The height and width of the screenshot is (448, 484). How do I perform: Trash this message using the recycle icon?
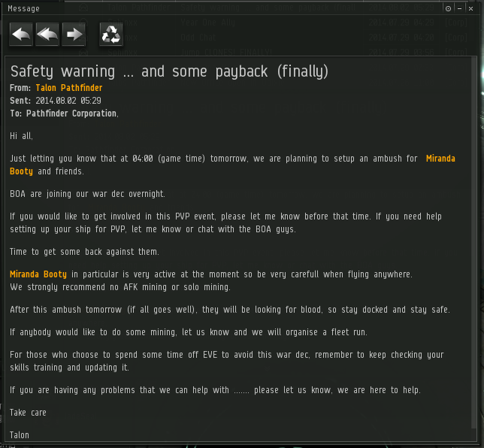tap(111, 35)
